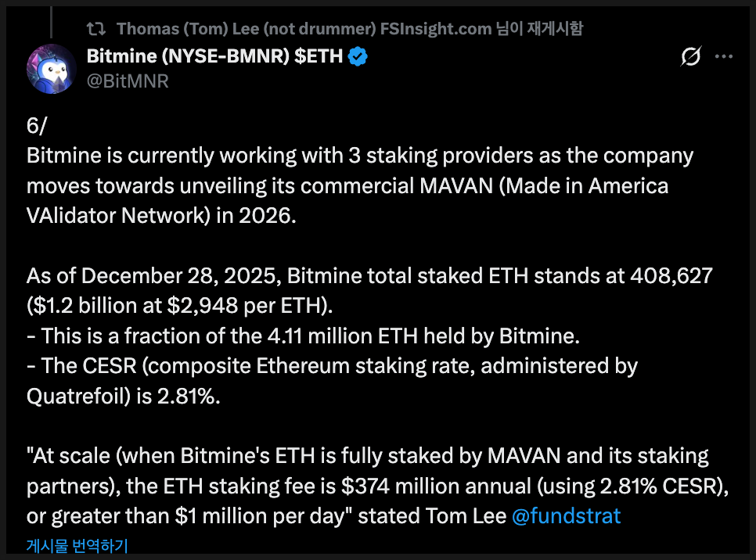This screenshot has height=560, width=756.
Task: Click the Grok slashed-circle icon
Action: pyautogui.click(x=690, y=56)
